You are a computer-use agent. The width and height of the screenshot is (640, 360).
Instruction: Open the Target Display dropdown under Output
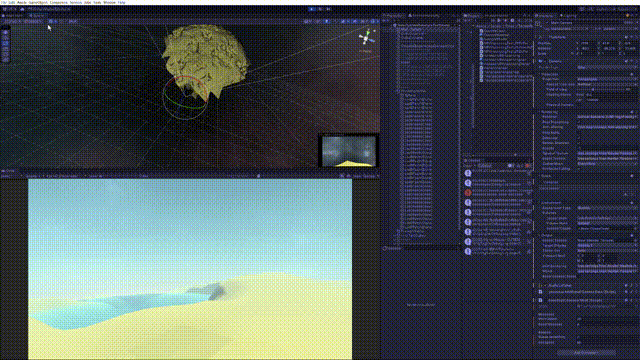608,245
